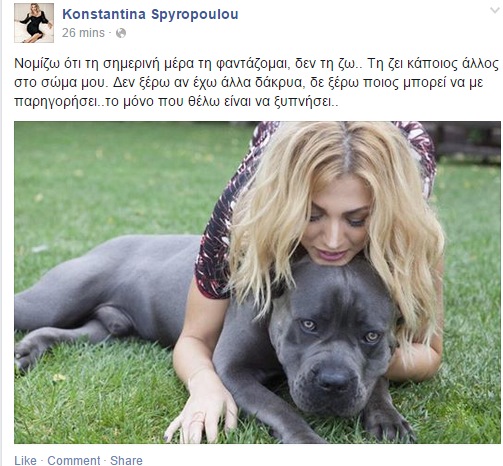This screenshot has width=503, height=466.
Task: Open the post via 26 mins timestamp
Action: [x=83, y=33]
